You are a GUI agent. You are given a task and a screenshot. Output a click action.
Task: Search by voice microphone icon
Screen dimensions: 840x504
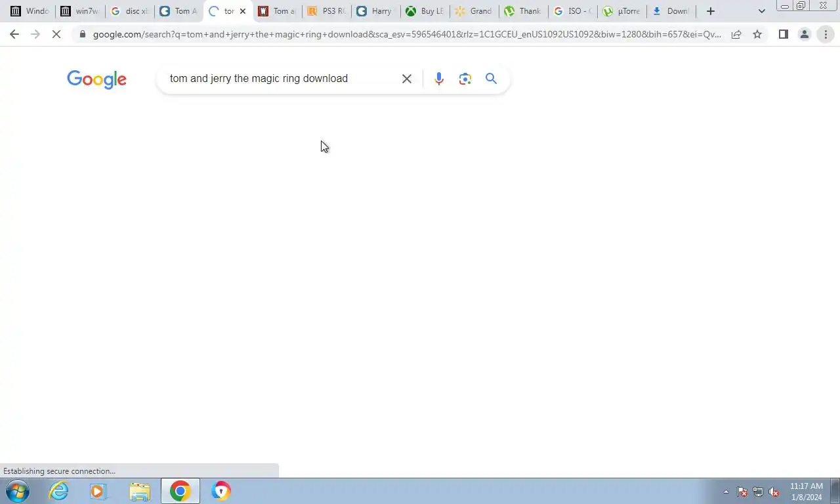click(439, 79)
